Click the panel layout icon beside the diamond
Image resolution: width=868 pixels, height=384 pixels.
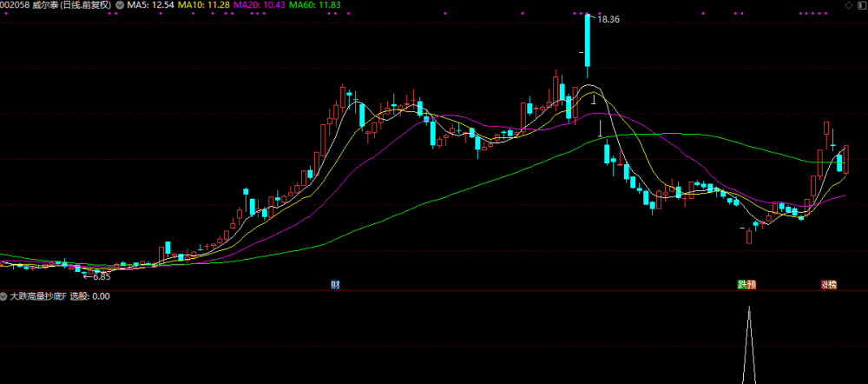[861, 5]
